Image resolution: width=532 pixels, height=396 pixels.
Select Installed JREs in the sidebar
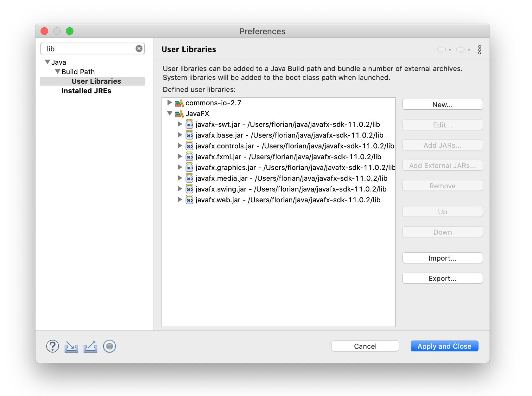86,91
